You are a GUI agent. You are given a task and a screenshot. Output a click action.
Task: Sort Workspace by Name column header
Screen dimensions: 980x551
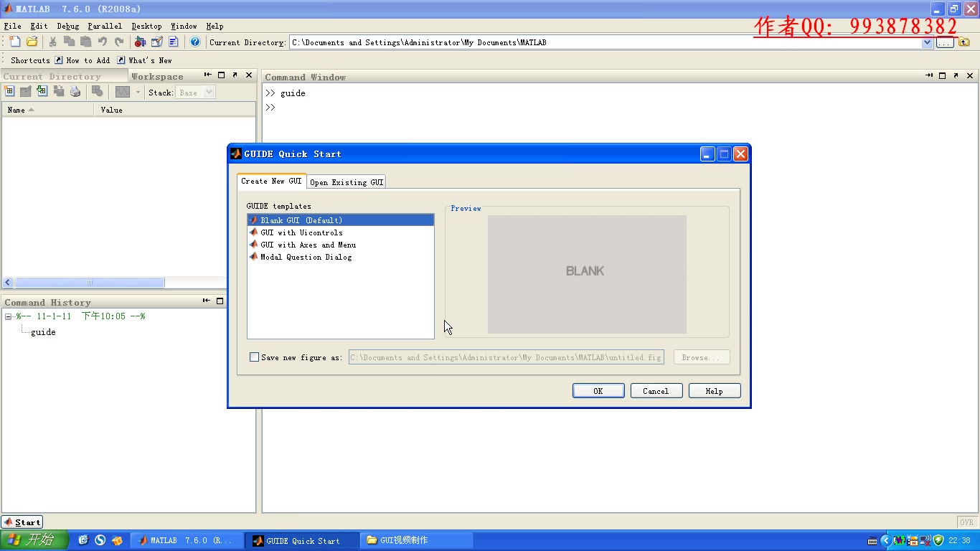coord(48,110)
